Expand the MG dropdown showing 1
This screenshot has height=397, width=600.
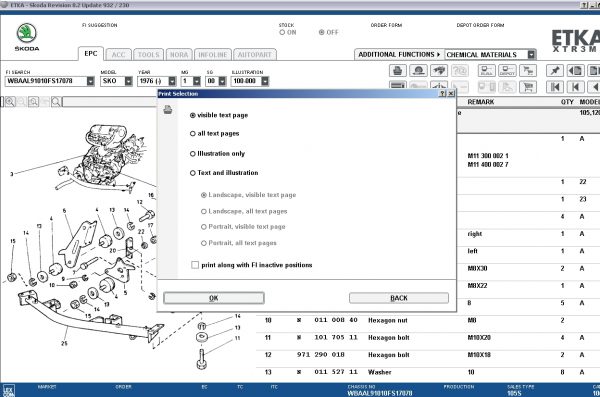click(197, 81)
